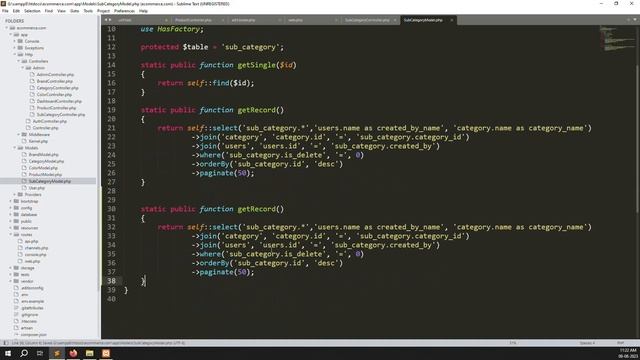Image resolution: width=640 pixels, height=360 pixels.
Task: Close the ProductController.php tab
Action: pyautogui.click(x=223, y=20)
